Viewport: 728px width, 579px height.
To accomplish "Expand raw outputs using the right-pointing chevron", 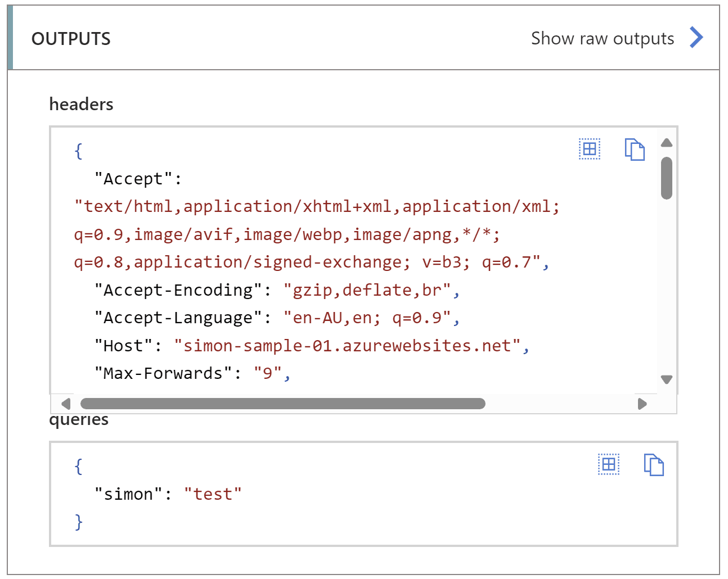I will 696,37.
